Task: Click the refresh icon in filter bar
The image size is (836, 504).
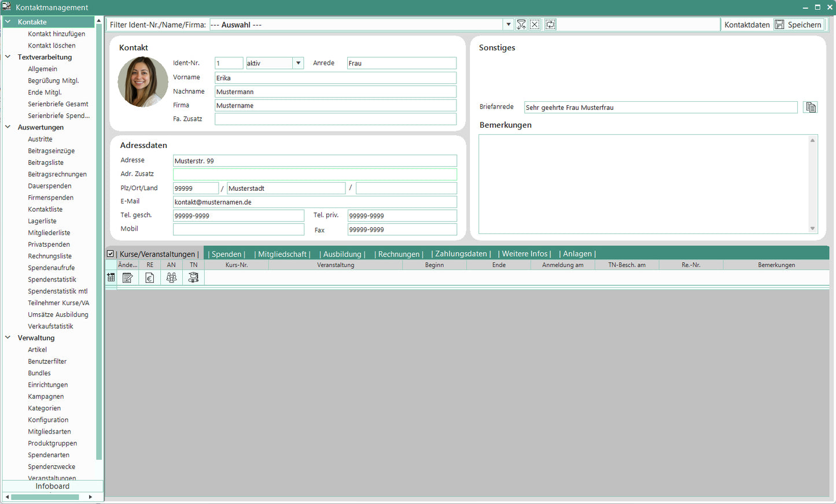Action: click(x=550, y=24)
